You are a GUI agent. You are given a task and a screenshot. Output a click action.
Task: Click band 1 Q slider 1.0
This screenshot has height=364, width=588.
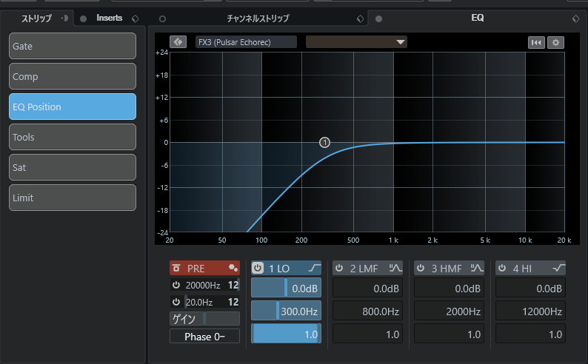click(286, 334)
